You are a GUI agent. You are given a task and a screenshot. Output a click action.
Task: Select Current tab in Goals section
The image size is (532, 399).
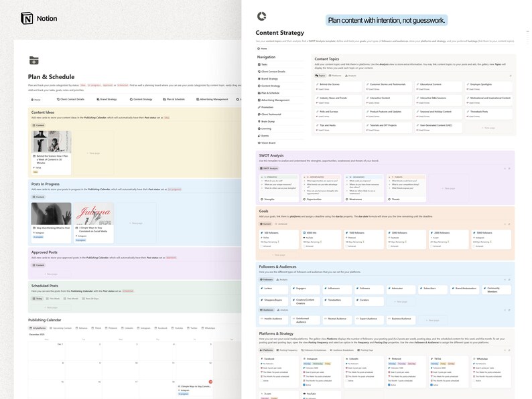click(265, 224)
